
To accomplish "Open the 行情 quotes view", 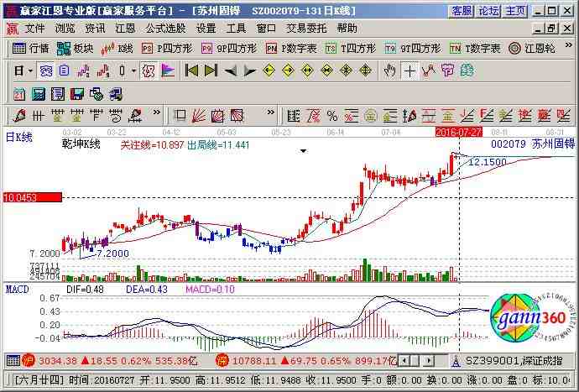I will (x=31, y=49).
